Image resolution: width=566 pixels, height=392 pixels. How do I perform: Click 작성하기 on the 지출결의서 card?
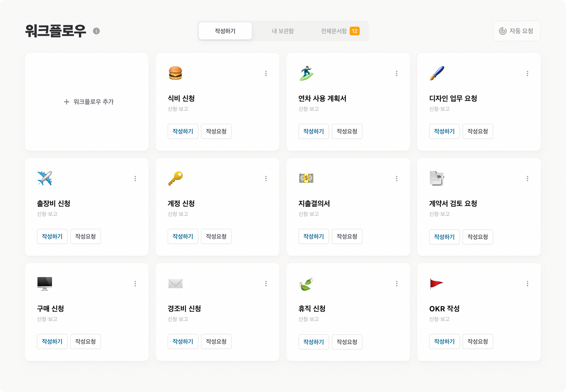click(314, 236)
